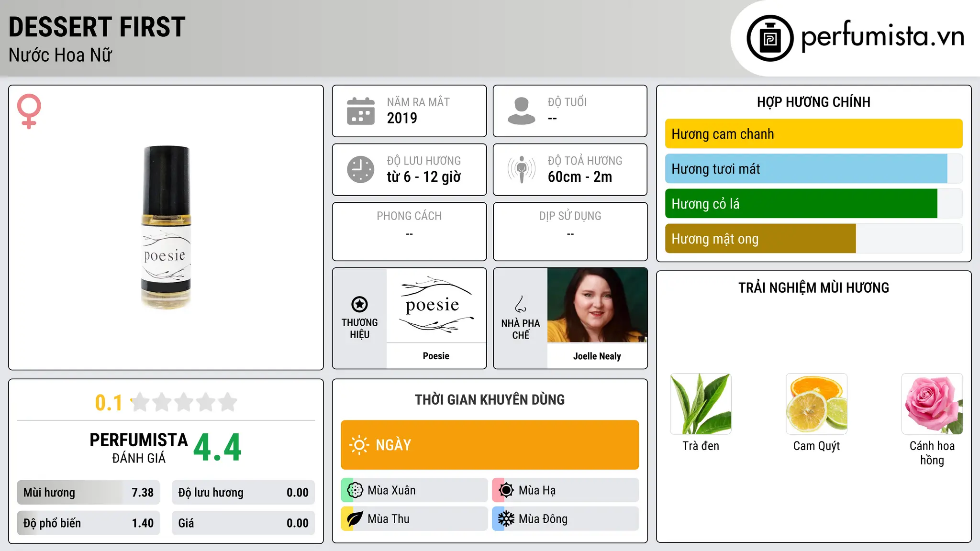Click the perfumista.vn site name text
980x551 pixels.
pyautogui.click(x=883, y=36)
